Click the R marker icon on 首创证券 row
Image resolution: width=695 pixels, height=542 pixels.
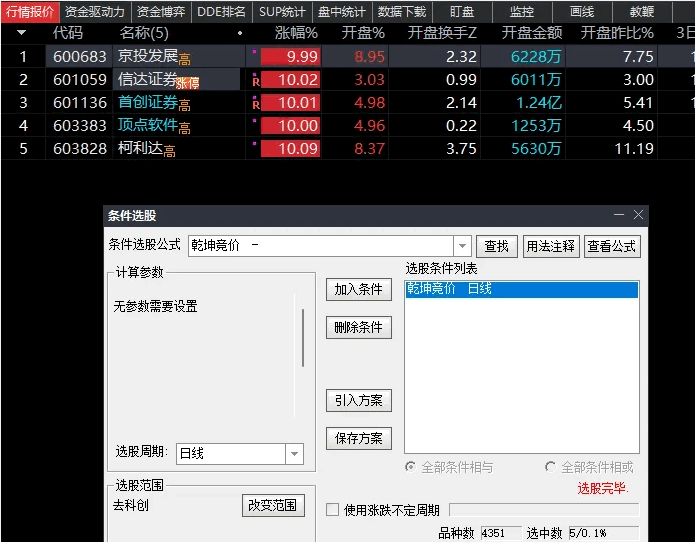256,105
